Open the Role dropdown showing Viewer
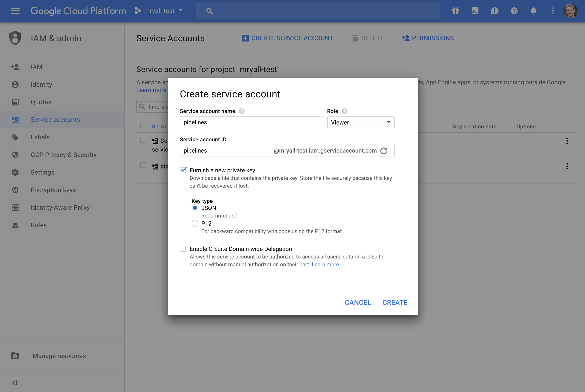The height and width of the screenshot is (392, 585). click(361, 122)
